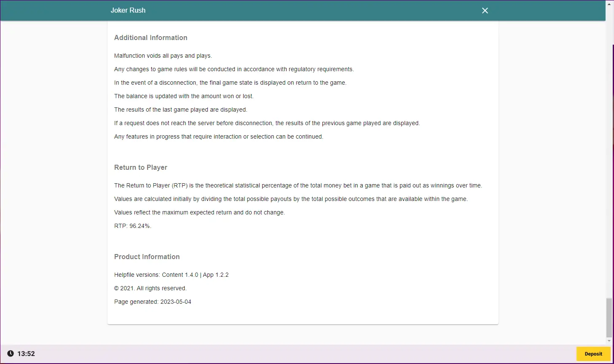Close the Joker Rush help dialog
Image resolution: width=614 pixels, height=364 pixels.
coord(485,11)
